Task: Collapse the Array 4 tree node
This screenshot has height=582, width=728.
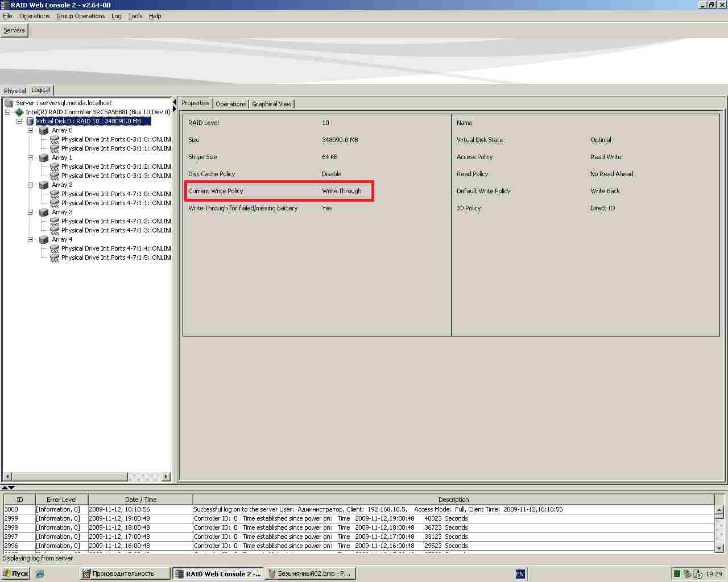Action: [x=31, y=239]
